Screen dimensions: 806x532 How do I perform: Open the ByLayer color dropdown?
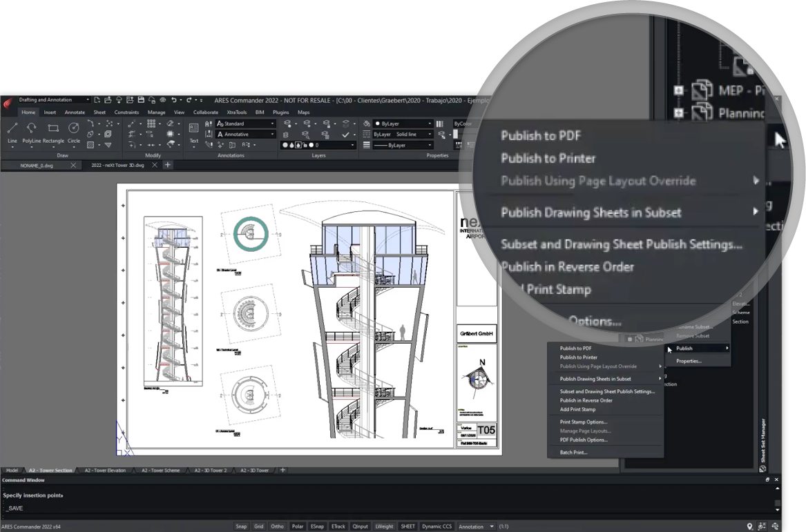pos(403,124)
